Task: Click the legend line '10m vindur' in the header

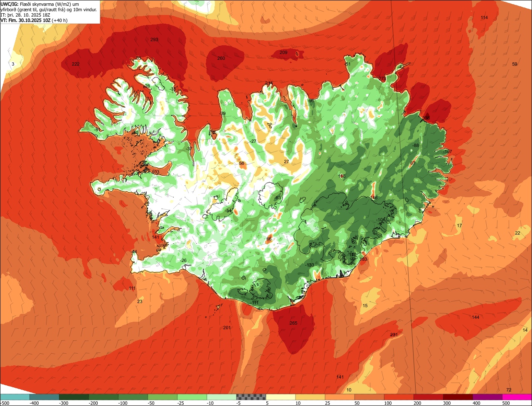Action: [85, 9]
